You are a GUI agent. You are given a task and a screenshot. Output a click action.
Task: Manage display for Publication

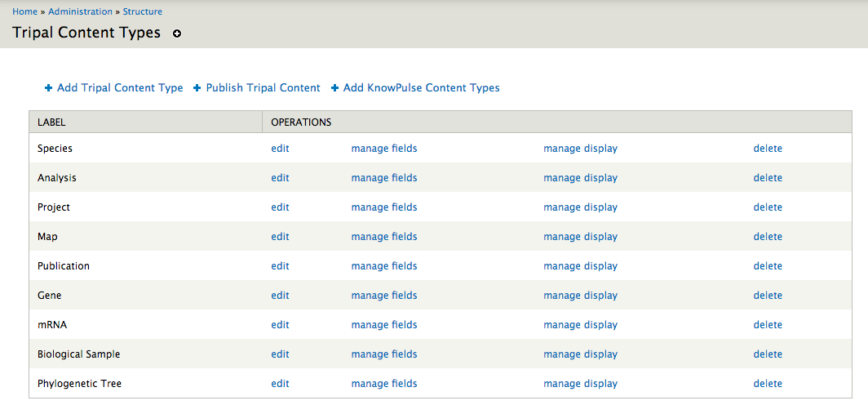point(580,266)
